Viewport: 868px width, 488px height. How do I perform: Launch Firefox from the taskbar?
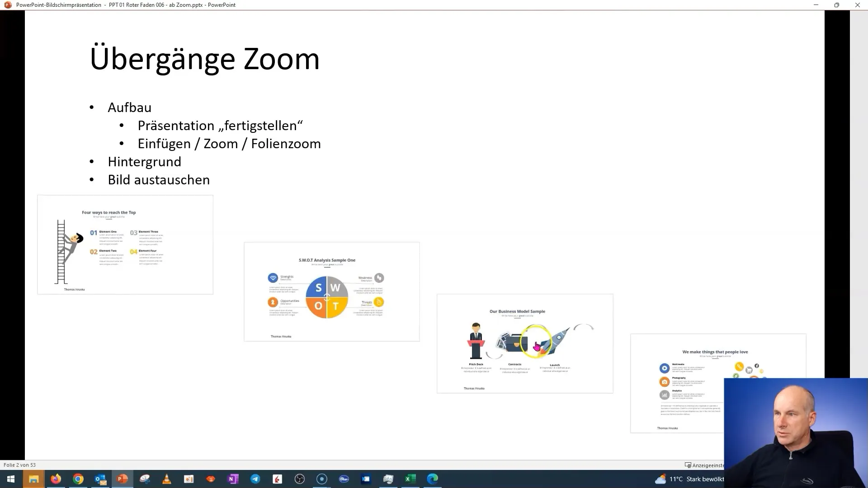point(56,479)
